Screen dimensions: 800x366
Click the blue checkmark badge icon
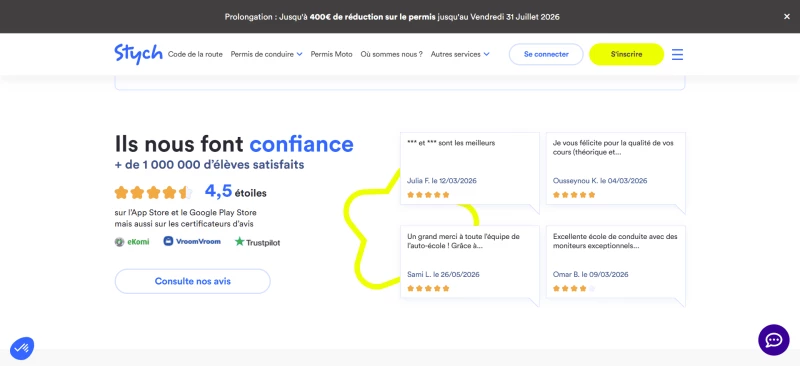click(22, 349)
